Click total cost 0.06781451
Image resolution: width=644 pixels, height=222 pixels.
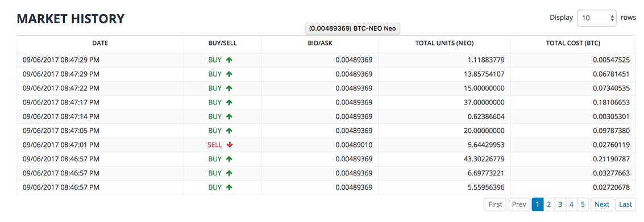(611, 74)
